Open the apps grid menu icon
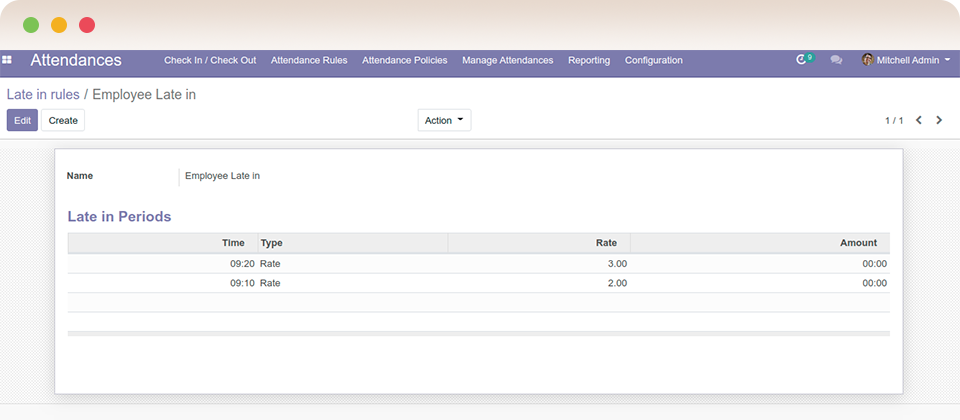 [x=7, y=60]
